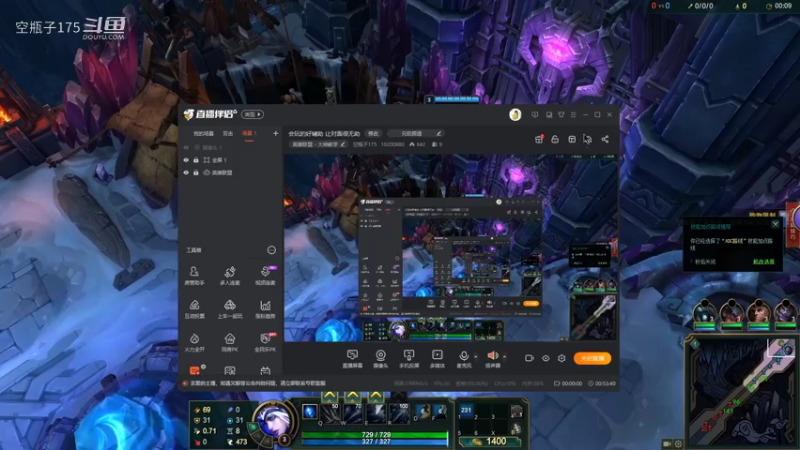Screen dimensions: 800x450
Task: Click the orange start-stream button
Action: pyautogui.click(x=592, y=358)
